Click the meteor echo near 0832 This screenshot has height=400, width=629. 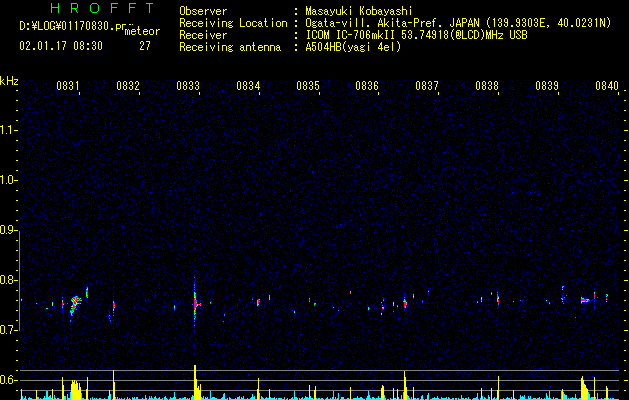click(114, 306)
